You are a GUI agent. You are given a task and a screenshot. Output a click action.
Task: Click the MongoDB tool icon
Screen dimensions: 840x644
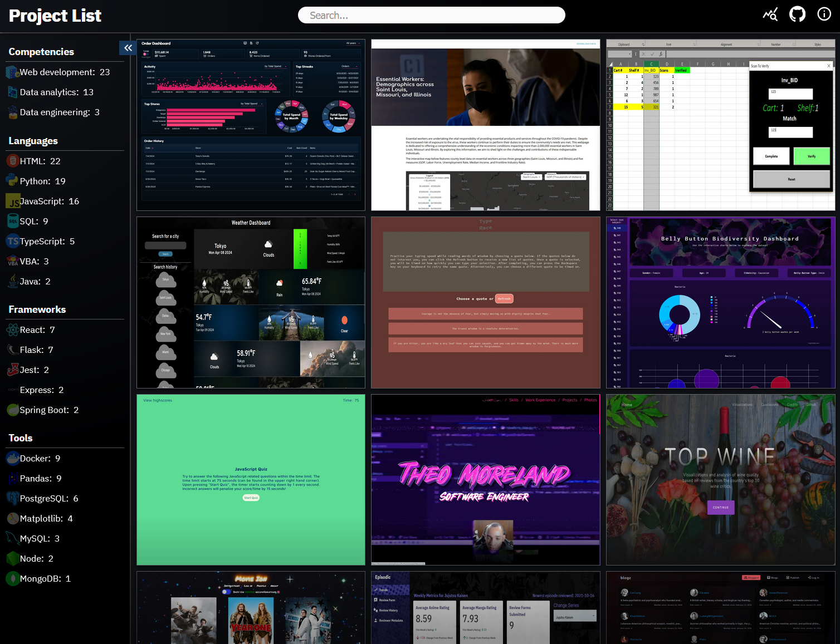point(13,579)
